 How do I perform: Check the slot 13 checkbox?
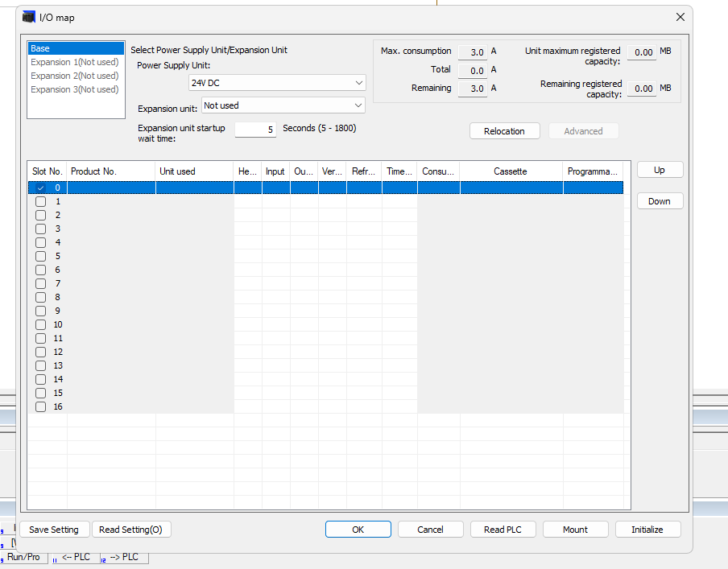pos(41,365)
